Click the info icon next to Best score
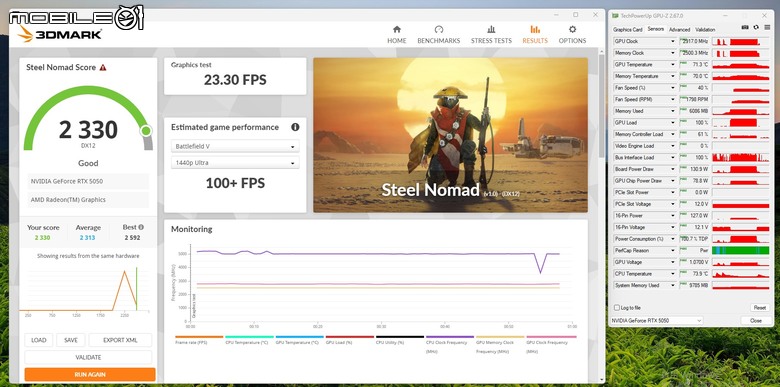 tap(141, 227)
